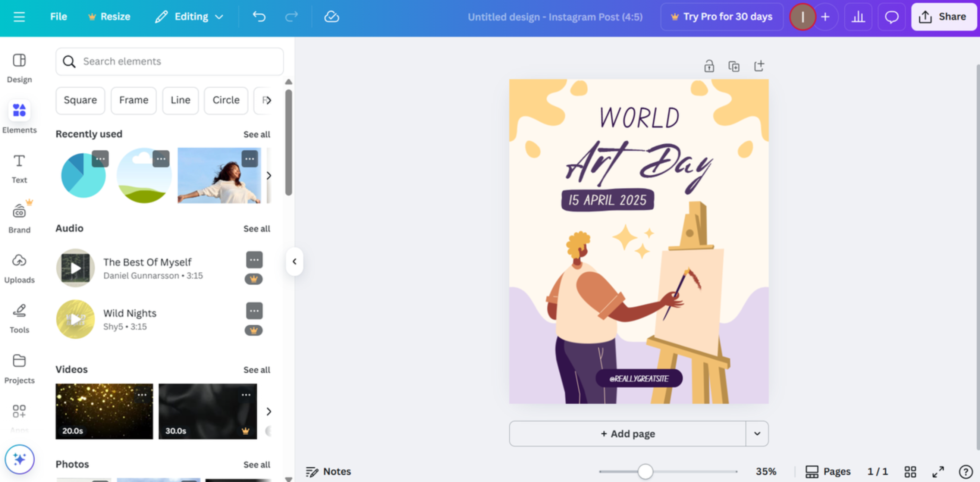980x482 pixels.
Task: Open the Elements panel
Action: pyautogui.click(x=19, y=116)
